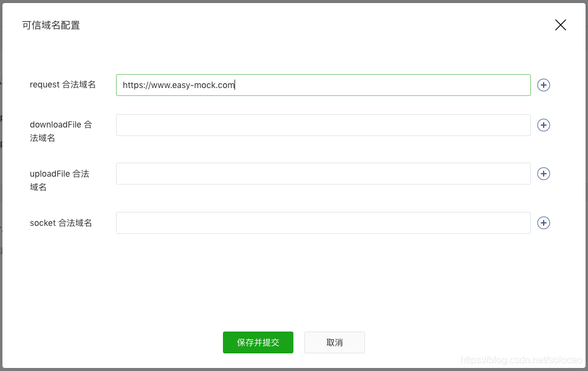Focus the downloadFile 合法域名 input field
The height and width of the screenshot is (371, 588).
(323, 125)
